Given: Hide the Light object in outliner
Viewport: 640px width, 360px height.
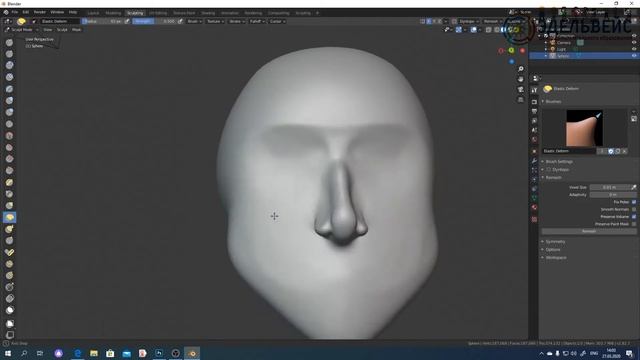Looking at the screenshot, I should 634,49.
